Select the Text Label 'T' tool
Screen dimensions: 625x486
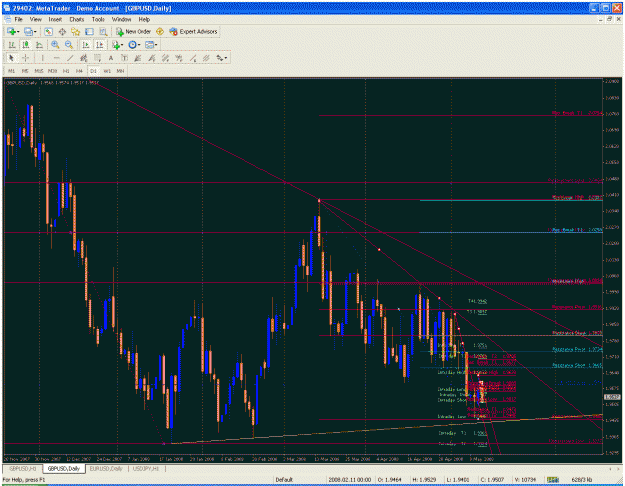pyautogui.click(x=124, y=58)
